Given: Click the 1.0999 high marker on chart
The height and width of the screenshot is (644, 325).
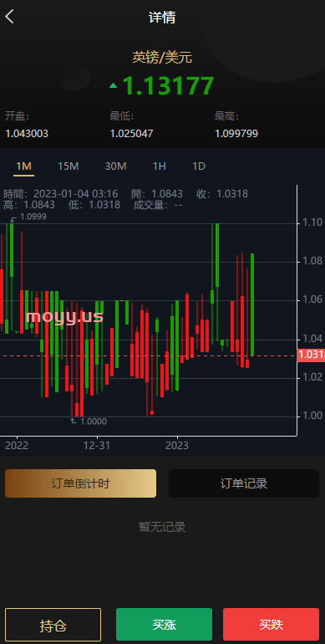Looking at the screenshot, I should (x=33, y=217).
